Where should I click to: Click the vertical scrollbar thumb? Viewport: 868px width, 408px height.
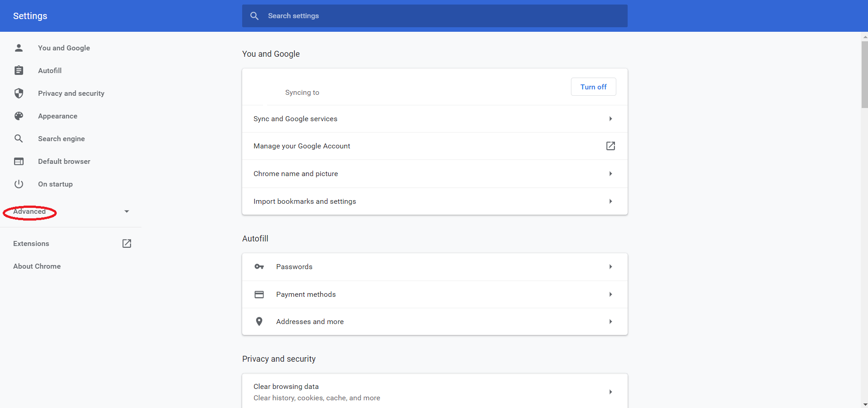coord(864,75)
